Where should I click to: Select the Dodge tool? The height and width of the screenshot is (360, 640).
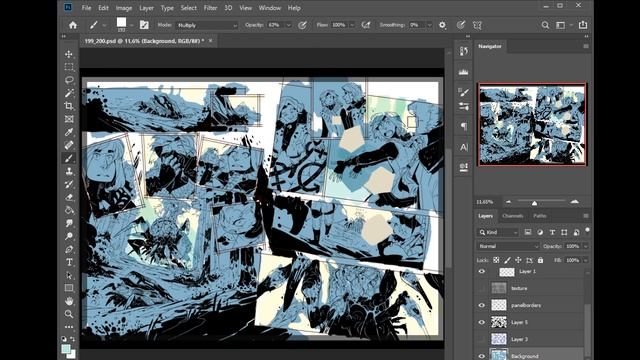tap(69, 236)
